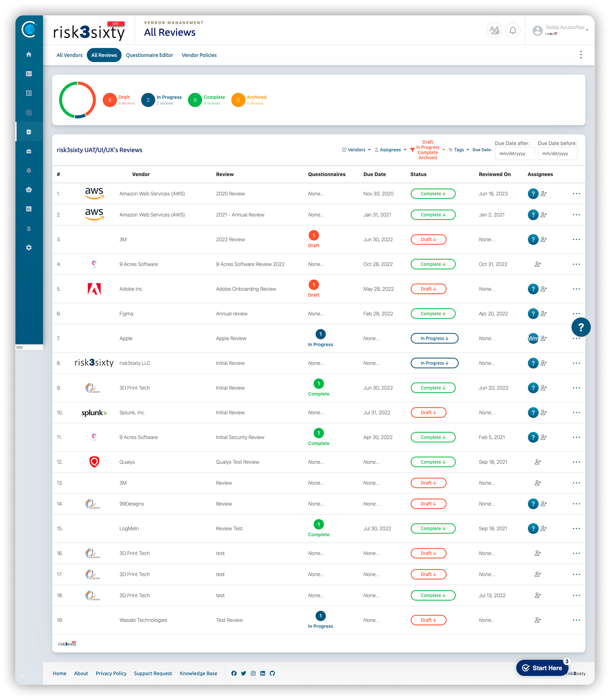Open the briefcase icon in sidebar
610x700 pixels.
pyautogui.click(x=29, y=151)
